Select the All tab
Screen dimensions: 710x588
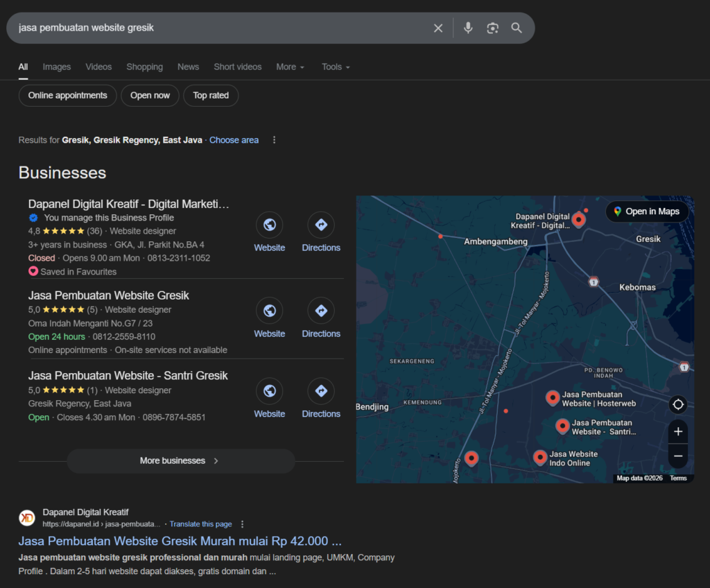[23, 67]
